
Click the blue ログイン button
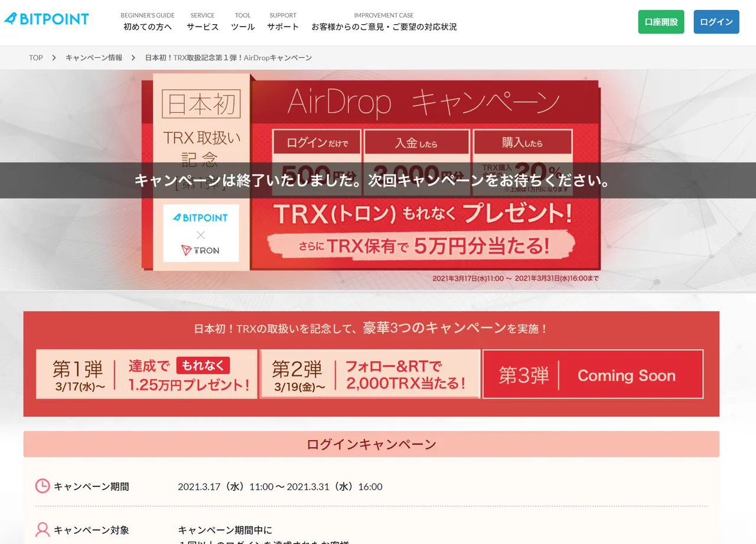click(716, 22)
